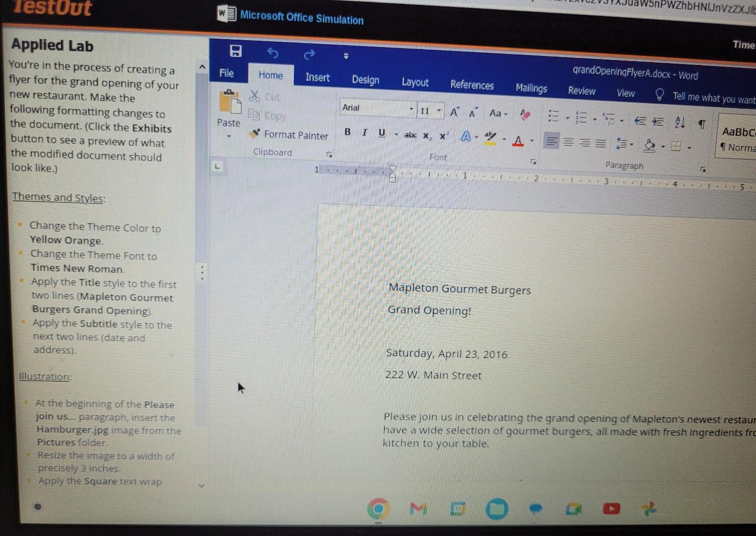Launch Chrome from the taskbar
The height and width of the screenshot is (536, 756).
coord(378,509)
